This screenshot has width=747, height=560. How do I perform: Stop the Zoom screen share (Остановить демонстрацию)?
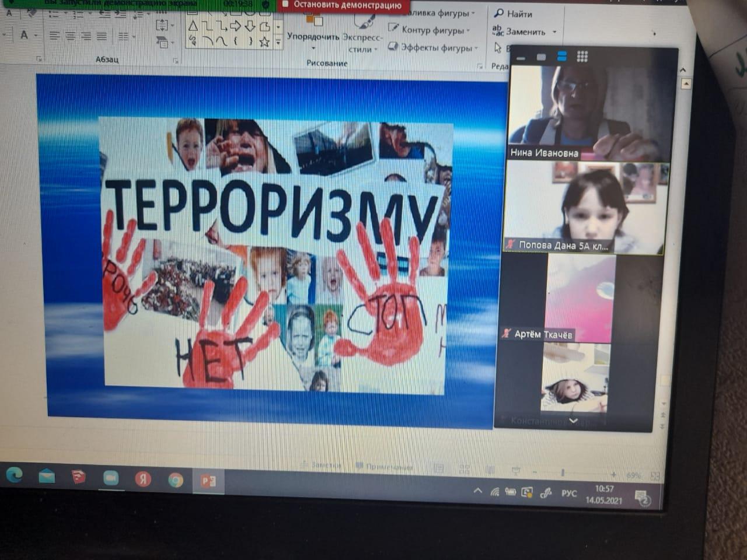[x=342, y=5]
